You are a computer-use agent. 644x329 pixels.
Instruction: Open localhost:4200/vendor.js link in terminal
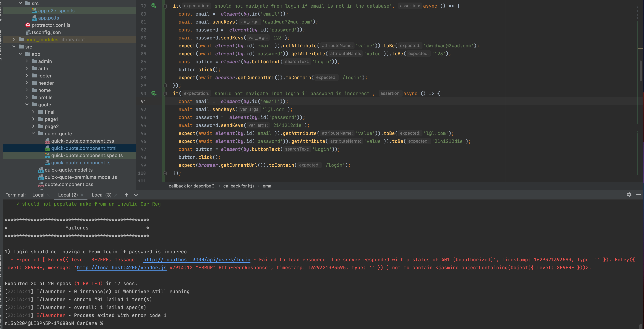[x=121, y=268]
